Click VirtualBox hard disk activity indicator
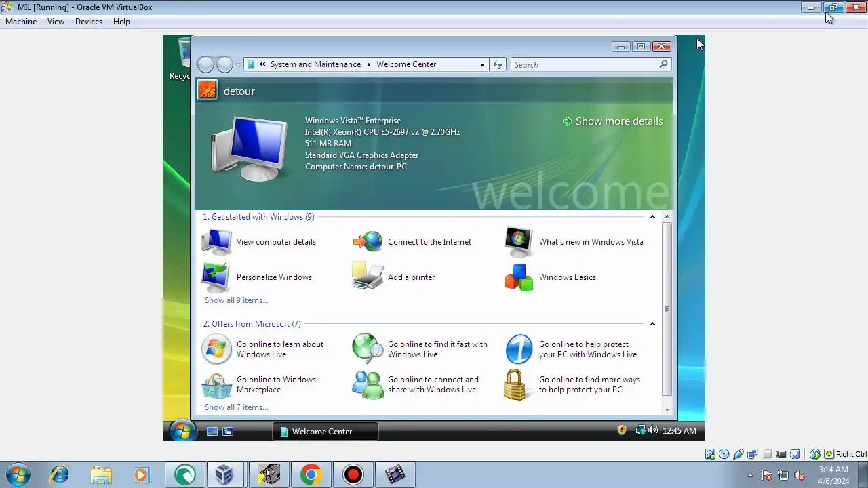868x488 pixels. 710,454
